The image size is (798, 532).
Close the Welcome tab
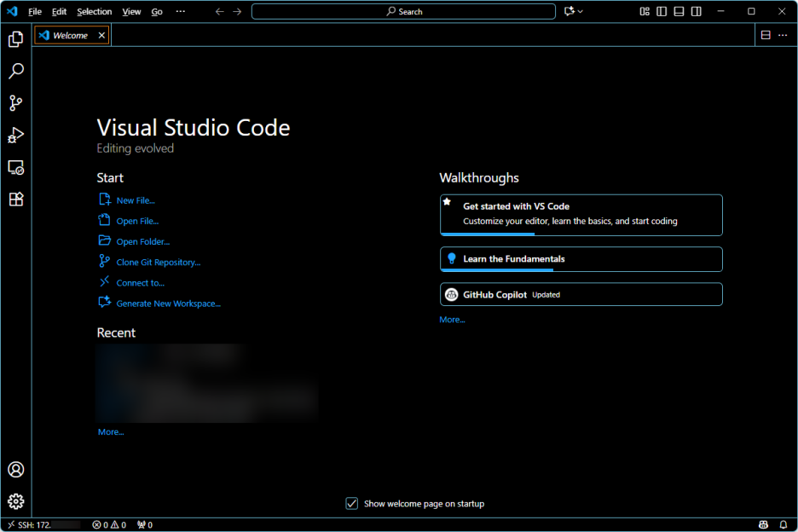pos(101,35)
